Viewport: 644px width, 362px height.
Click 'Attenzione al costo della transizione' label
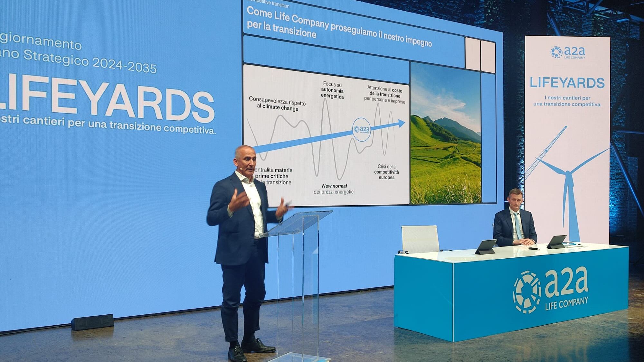[385, 94]
